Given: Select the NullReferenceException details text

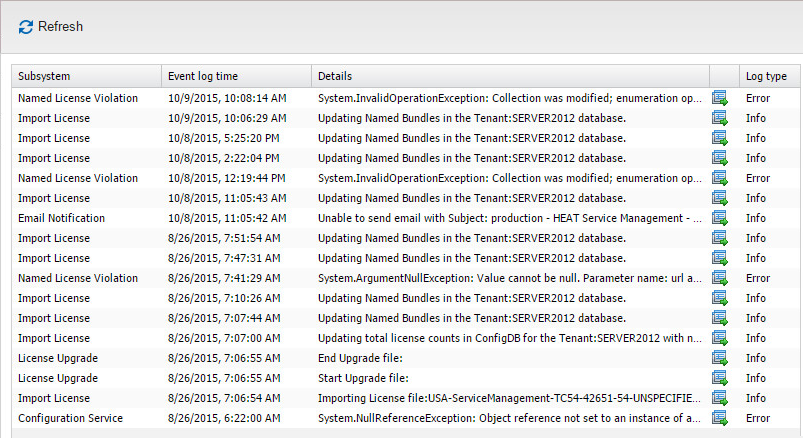Looking at the screenshot, I should [509, 418].
